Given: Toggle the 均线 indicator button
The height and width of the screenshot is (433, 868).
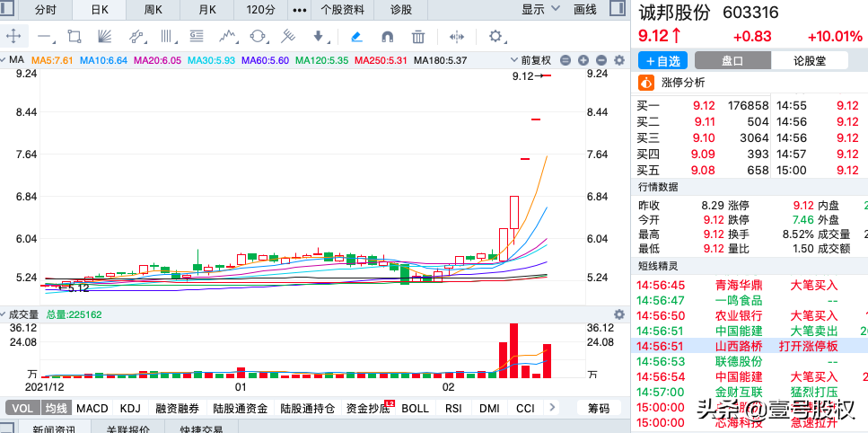Looking at the screenshot, I should [56, 409].
